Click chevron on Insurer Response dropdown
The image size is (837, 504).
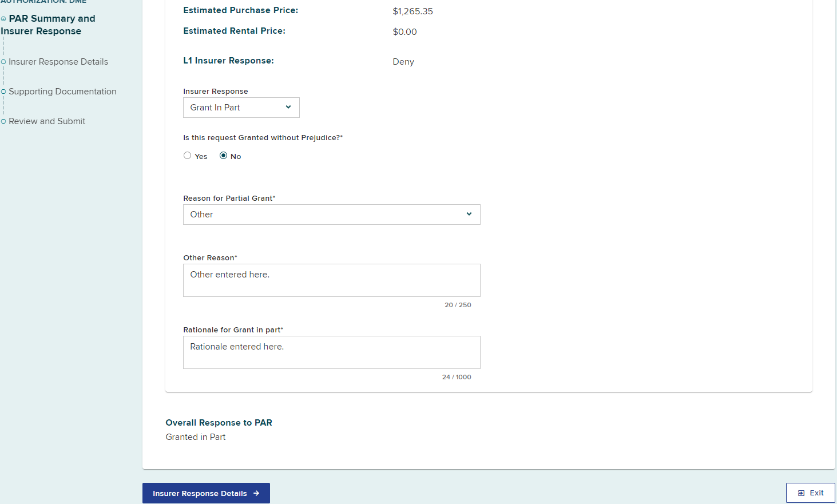[x=288, y=107]
